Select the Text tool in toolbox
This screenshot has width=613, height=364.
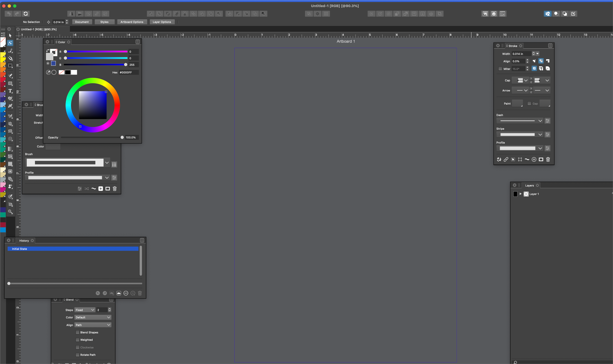(10, 91)
